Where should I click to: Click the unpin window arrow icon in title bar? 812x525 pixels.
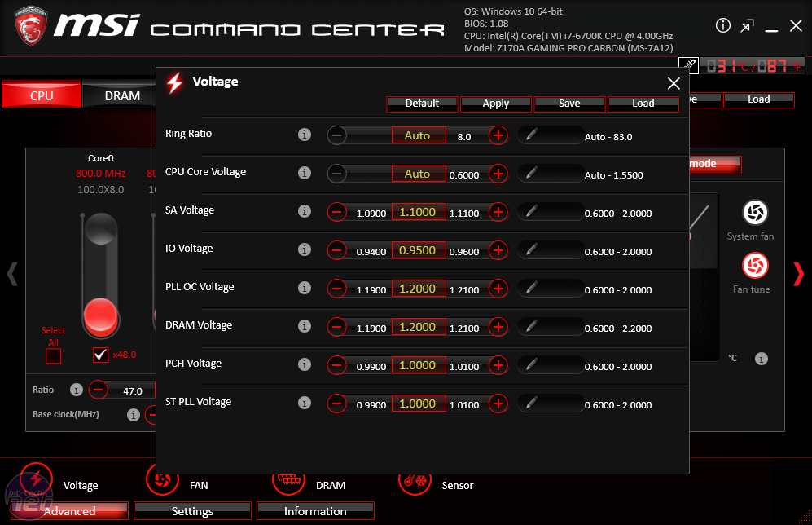pos(748,25)
